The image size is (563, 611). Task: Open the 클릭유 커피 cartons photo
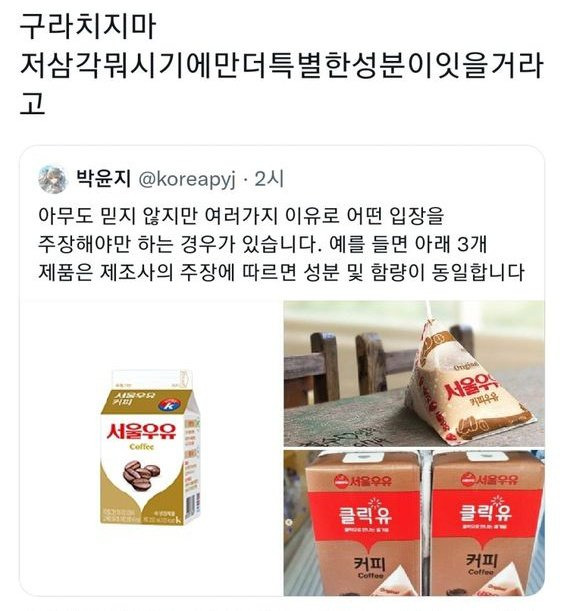[414, 523]
